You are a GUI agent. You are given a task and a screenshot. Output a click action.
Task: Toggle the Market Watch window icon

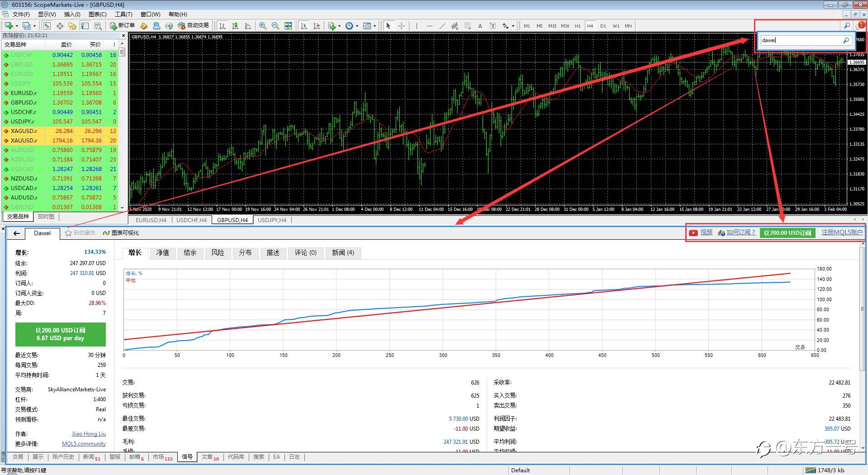(x=47, y=26)
